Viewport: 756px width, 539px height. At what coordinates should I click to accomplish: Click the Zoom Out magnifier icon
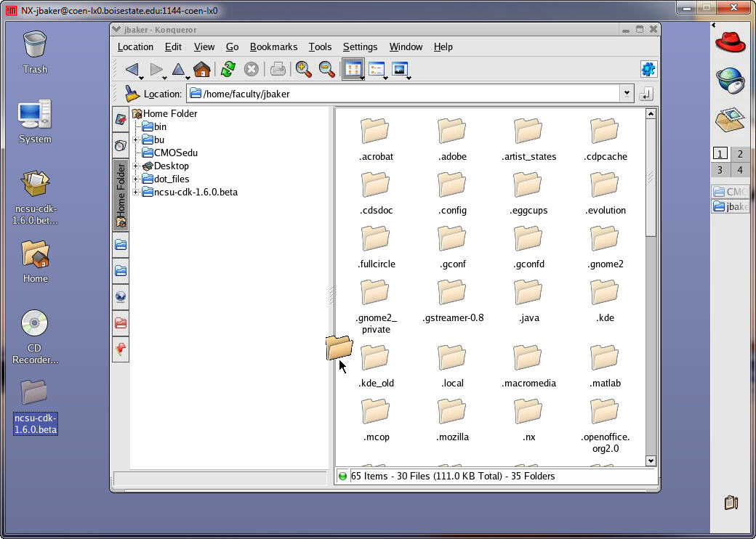pos(327,70)
